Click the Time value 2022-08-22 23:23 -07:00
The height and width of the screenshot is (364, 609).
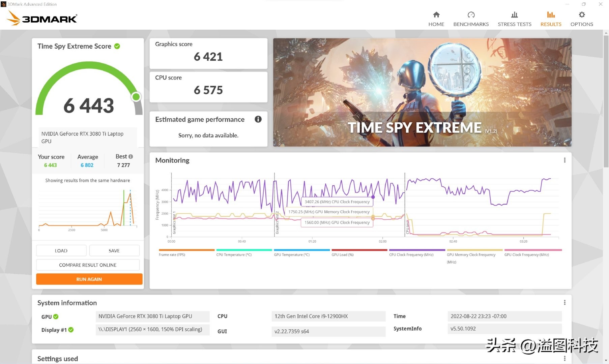504,316
